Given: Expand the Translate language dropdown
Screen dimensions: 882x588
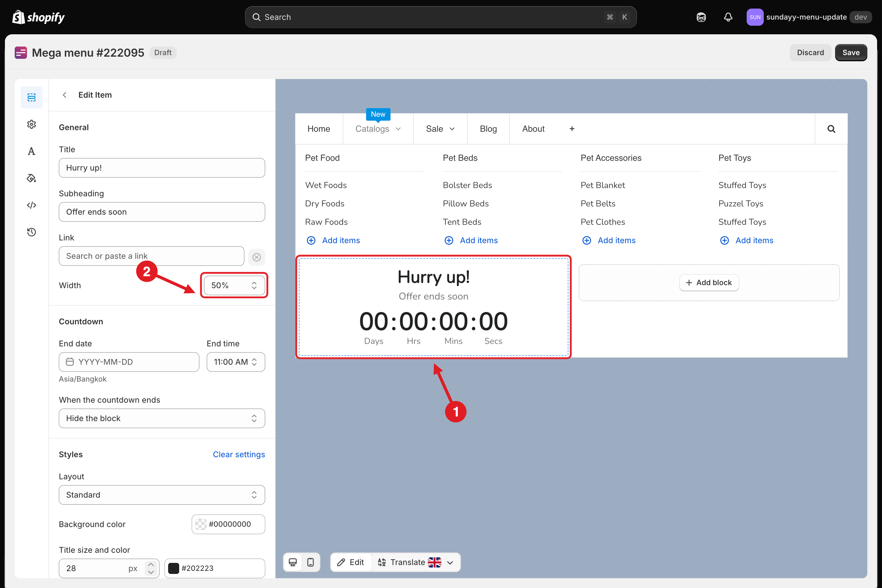Looking at the screenshot, I should pos(450,563).
